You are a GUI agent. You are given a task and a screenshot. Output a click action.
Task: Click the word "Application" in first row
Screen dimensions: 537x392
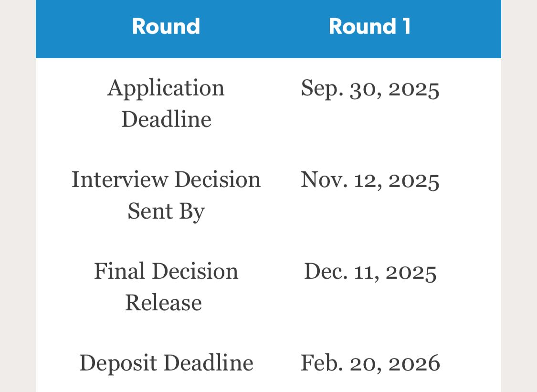tap(166, 89)
